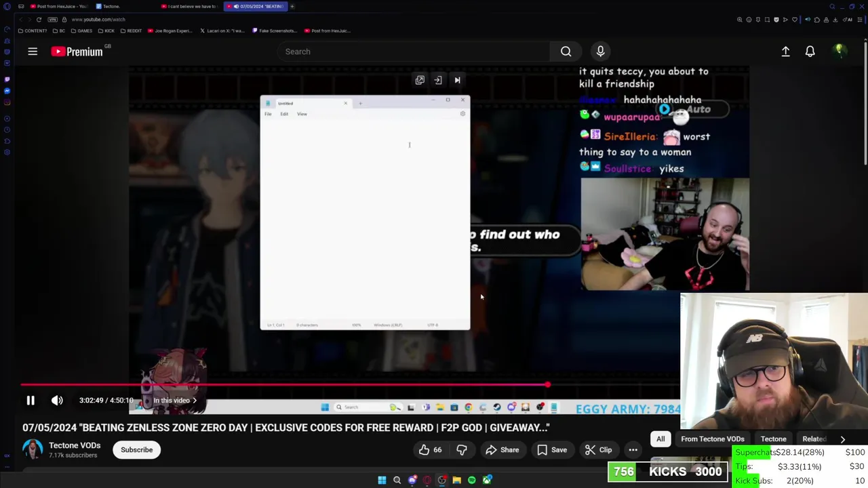The height and width of the screenshot is (488, 868).
Task: Open taskbar Search magnifier
Action: click(x=397, y=480)
